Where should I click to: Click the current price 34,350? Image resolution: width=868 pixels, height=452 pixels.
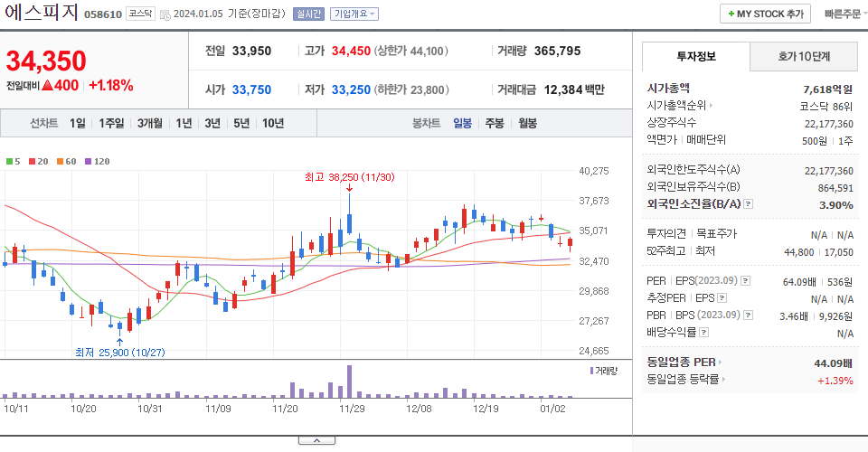(x=46, y=61)
